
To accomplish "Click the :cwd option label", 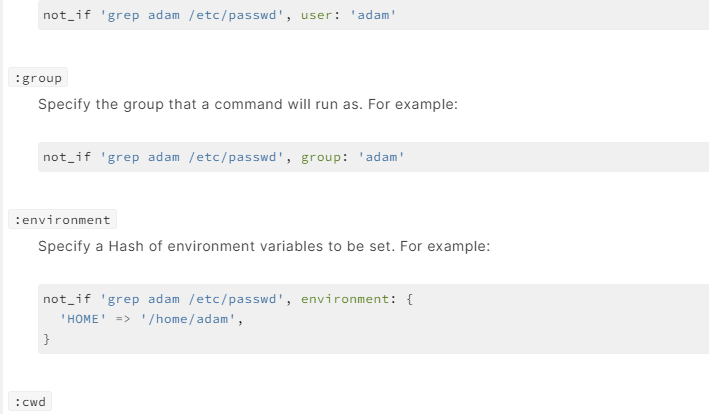I will click(x=30, y=402).
